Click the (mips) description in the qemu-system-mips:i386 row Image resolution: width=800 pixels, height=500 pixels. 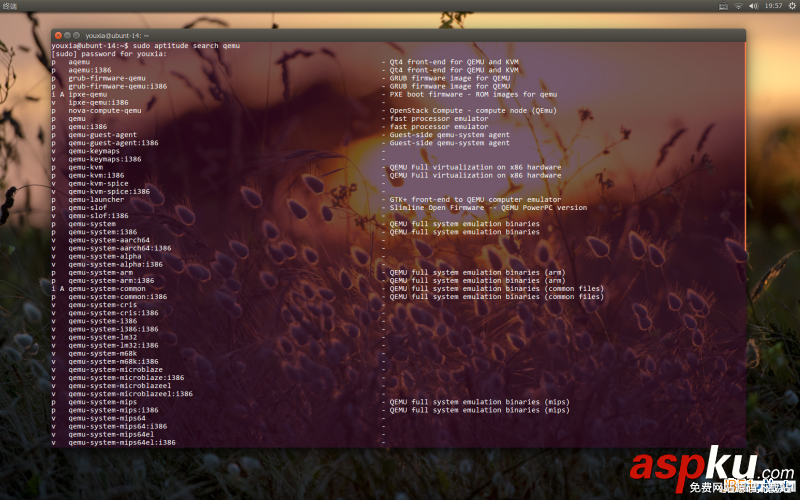pos(480,410)
